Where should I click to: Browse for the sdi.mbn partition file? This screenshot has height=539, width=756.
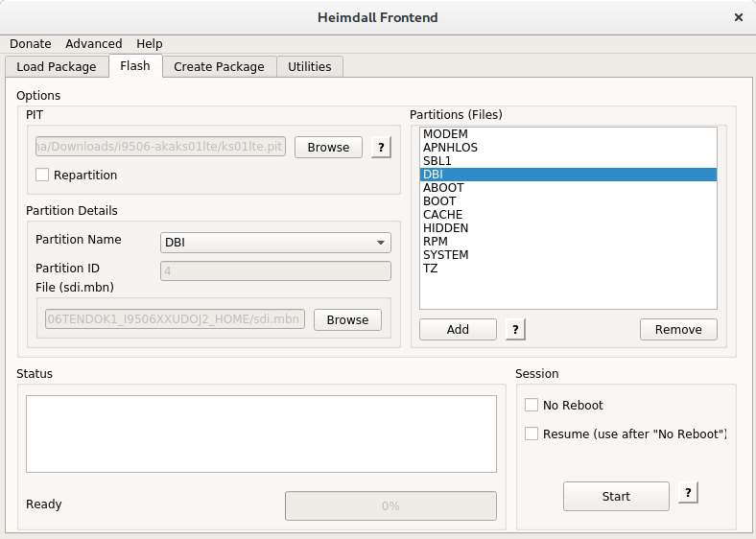tap(347, 319)
